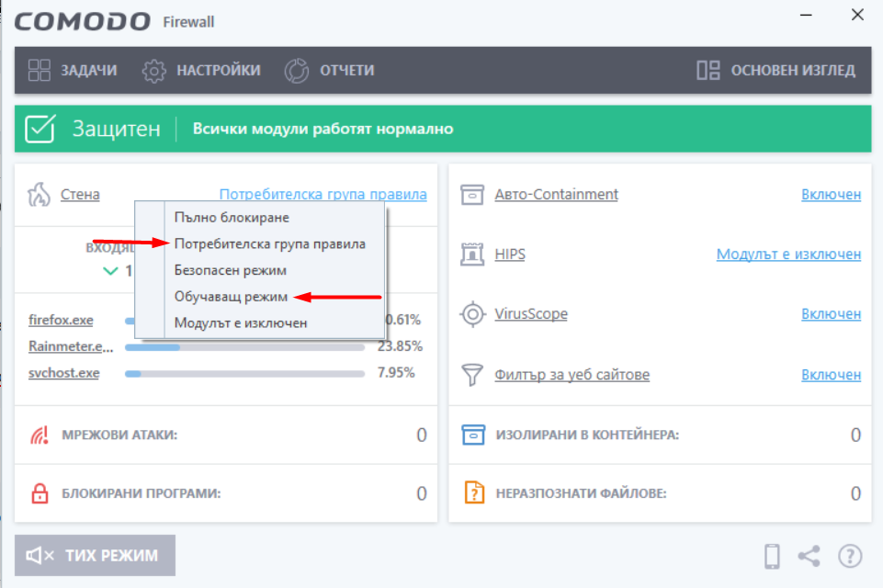The width and height of the screenshot is (883, 588).
Task: Click the website filter funnel icon
Action: pos(472,375)
